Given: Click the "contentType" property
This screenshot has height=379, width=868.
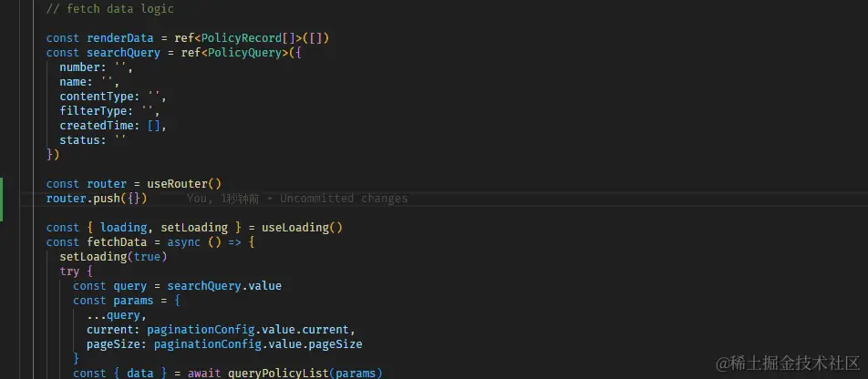Looking at the screenshot, I should [97, 97].
